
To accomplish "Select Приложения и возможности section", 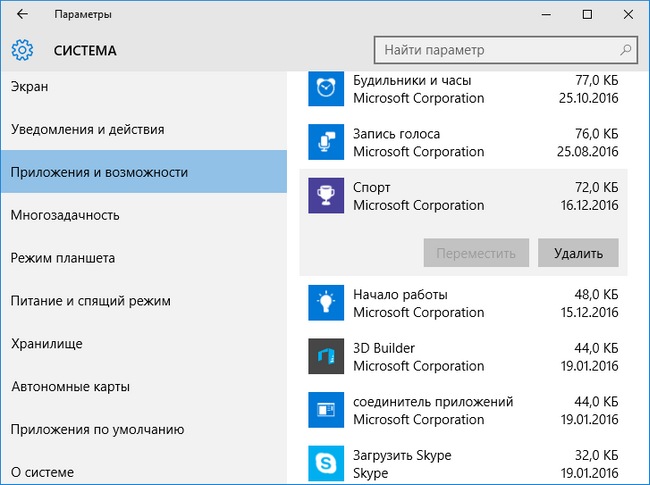I will (143, 172).
